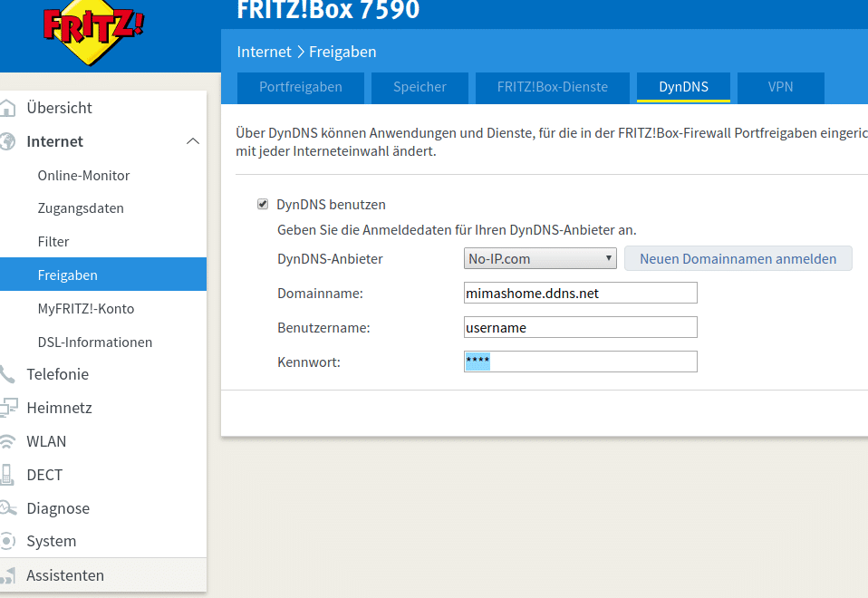Viewport: 868px width, 598px height.
Task: Open Online-Monitor in the sidebar
Action: tap(83, 175)
